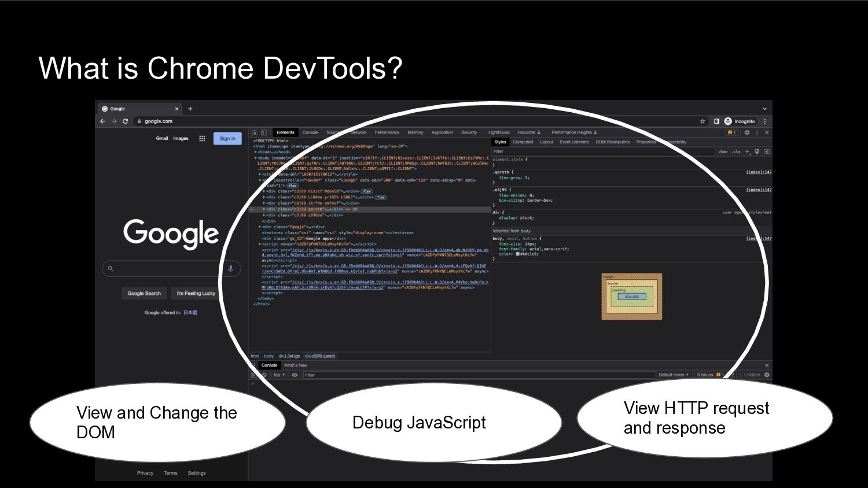Toggle the device toolbar icon
The image size is (868, 488).
[x=264, y=132]
